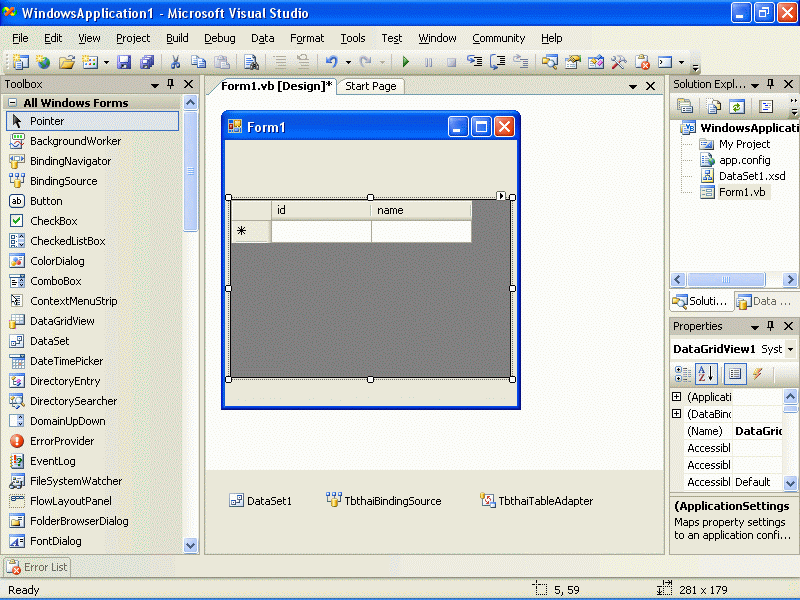Select DataSet1.xsd in Solution Explorer
This screenshot has width=800, height=600.
coord(743,176)
